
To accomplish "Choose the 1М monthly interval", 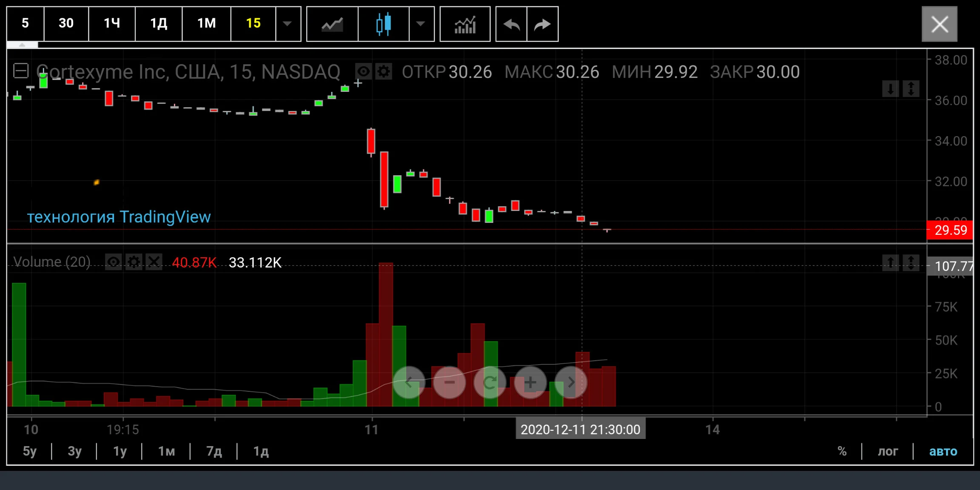I will tap(206, 23).
